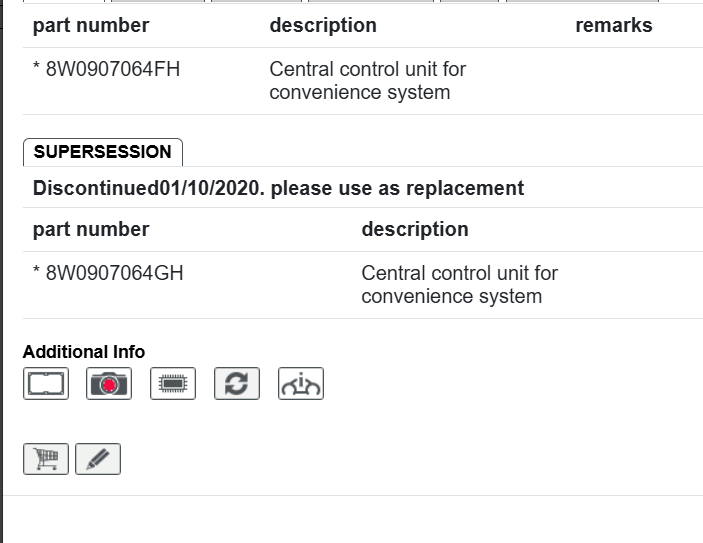This screenshot has width=703, height=543.
Task: Add part to shopping cart
Action: (46, 459)
